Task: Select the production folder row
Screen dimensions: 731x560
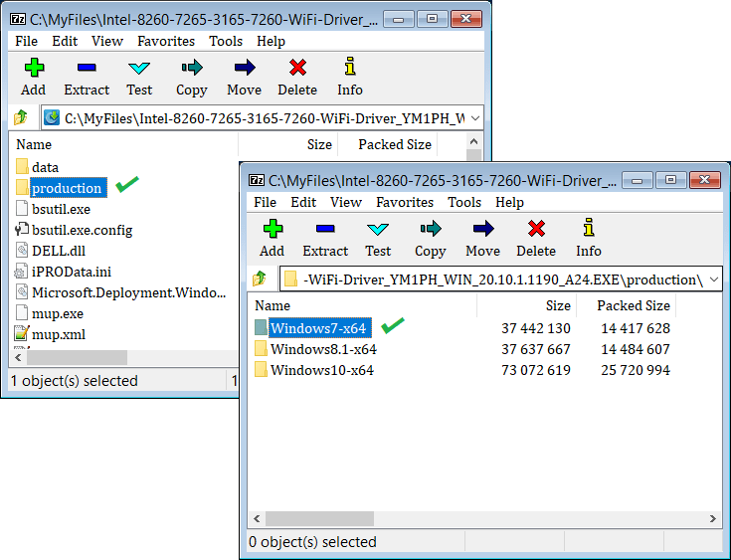Action: 61,188
